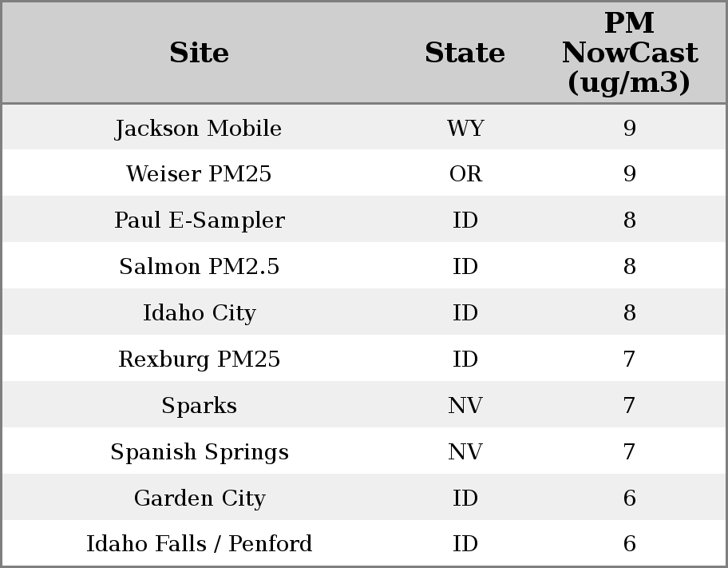
Task: Click the PM NowCast column header
Action: point(629,53)
